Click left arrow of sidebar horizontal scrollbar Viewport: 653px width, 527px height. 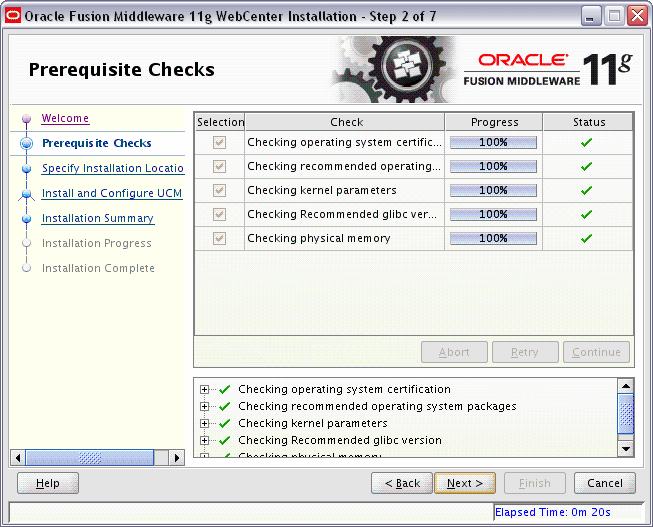pyautogui.click(x=18, y=458)
